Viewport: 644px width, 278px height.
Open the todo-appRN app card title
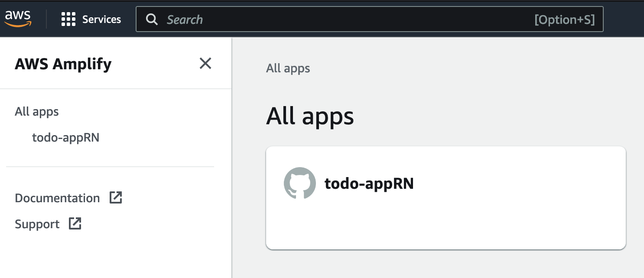pos(369,184)
